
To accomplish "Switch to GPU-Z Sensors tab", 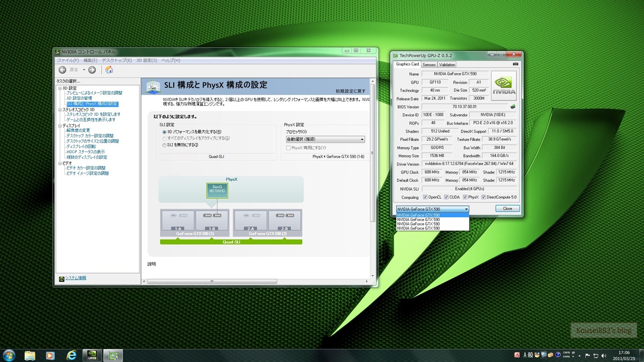I will click(429, 65).
